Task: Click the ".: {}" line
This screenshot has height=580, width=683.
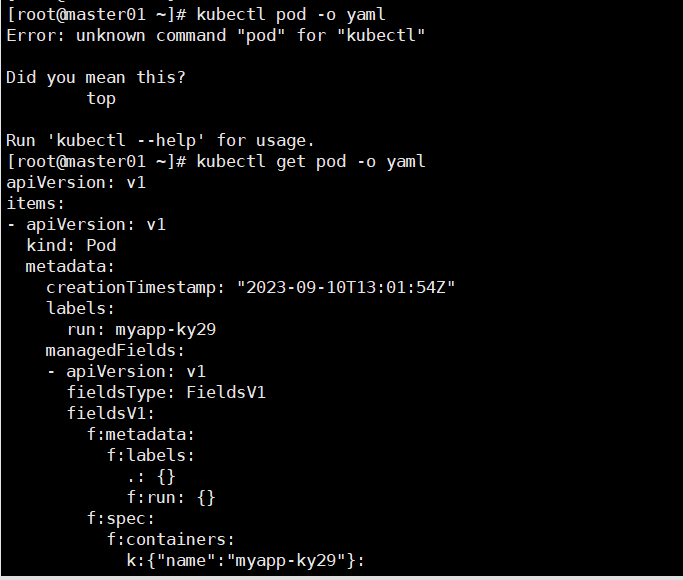Action: coord(151,476)
